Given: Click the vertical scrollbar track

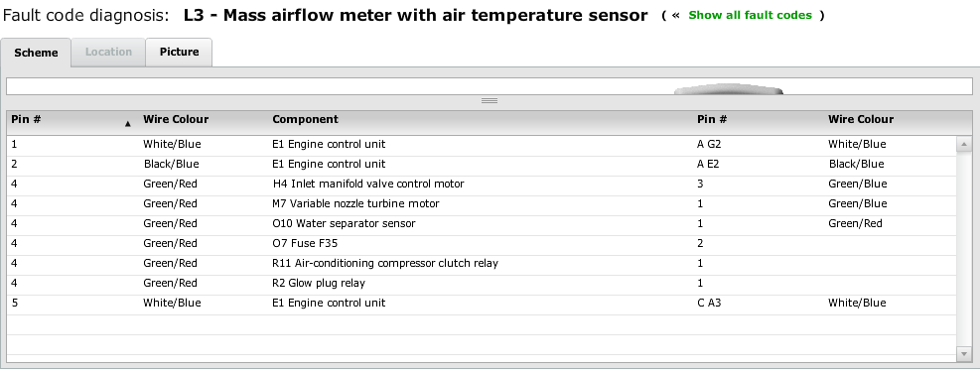Looking at the screenshot, I should [964, 249].
